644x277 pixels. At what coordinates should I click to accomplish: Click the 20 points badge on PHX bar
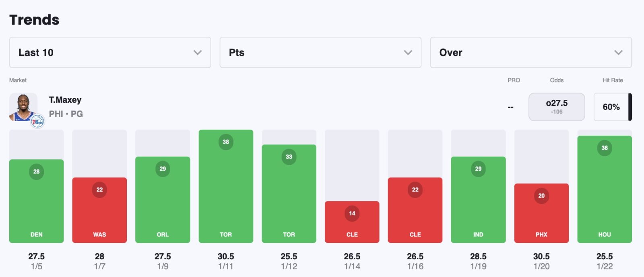click(x=541, y=196)
